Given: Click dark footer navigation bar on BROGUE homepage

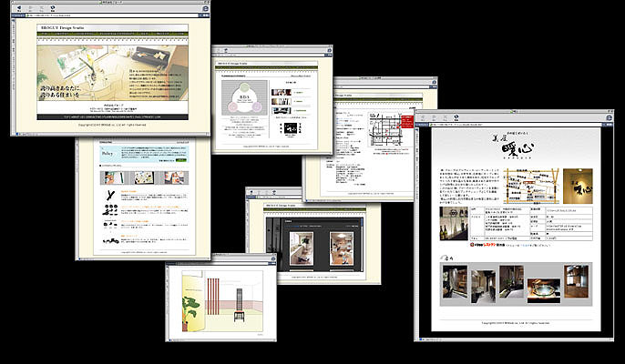Looking at the screenshot, I should 112,117.
